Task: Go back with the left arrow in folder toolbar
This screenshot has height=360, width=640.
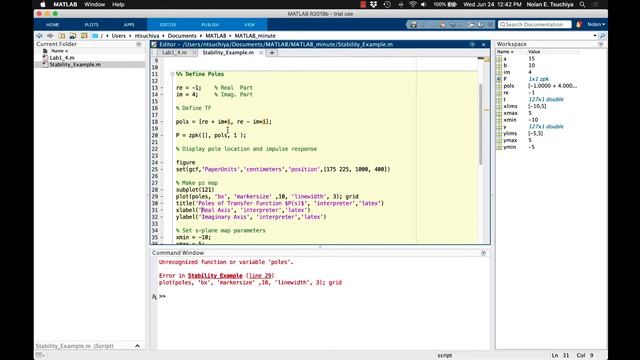Action: [39, 36]
